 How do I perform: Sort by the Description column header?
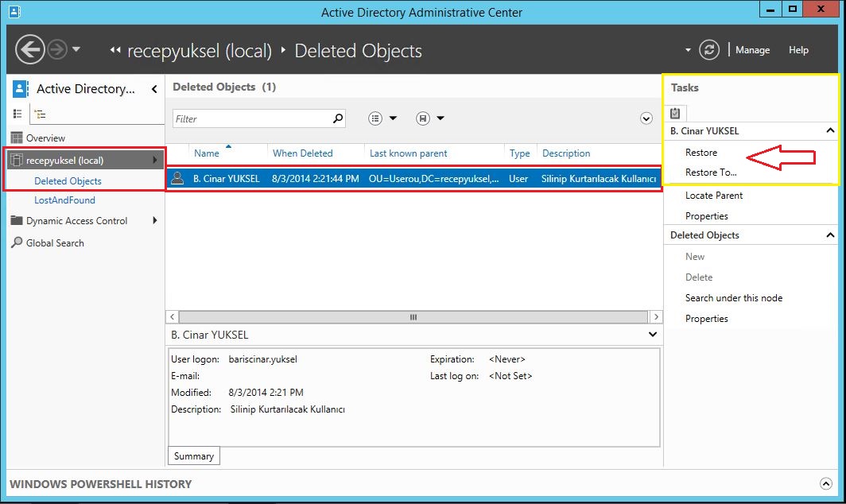click(x=566, y=153)
